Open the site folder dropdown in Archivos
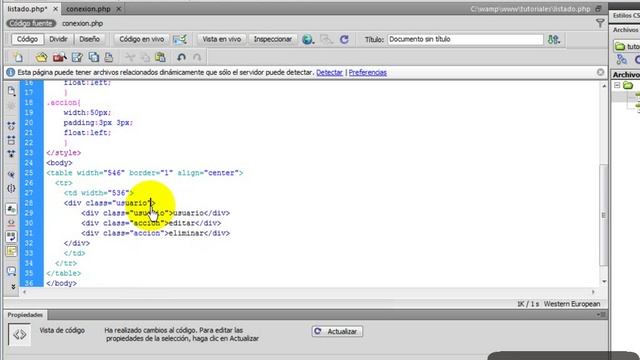 (x=627, y=46)
